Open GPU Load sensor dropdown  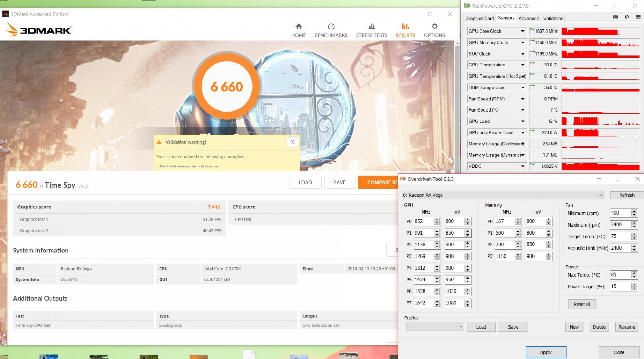pyautogui.click(x=523, y=121)
